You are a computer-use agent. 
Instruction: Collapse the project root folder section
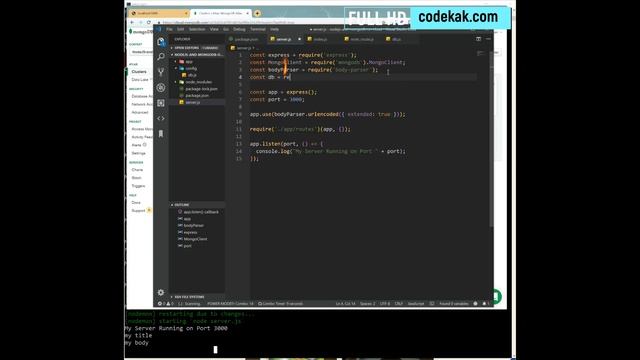[x=197, y=54]
